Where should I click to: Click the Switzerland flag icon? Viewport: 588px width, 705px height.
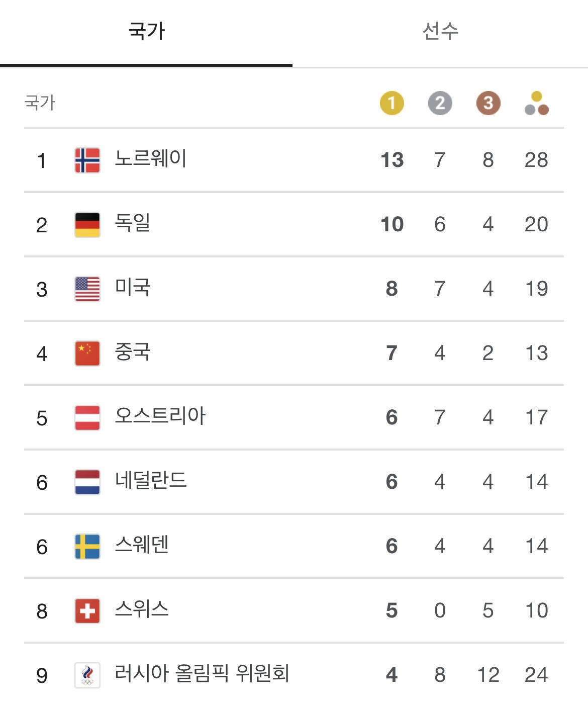pos(87,611)
